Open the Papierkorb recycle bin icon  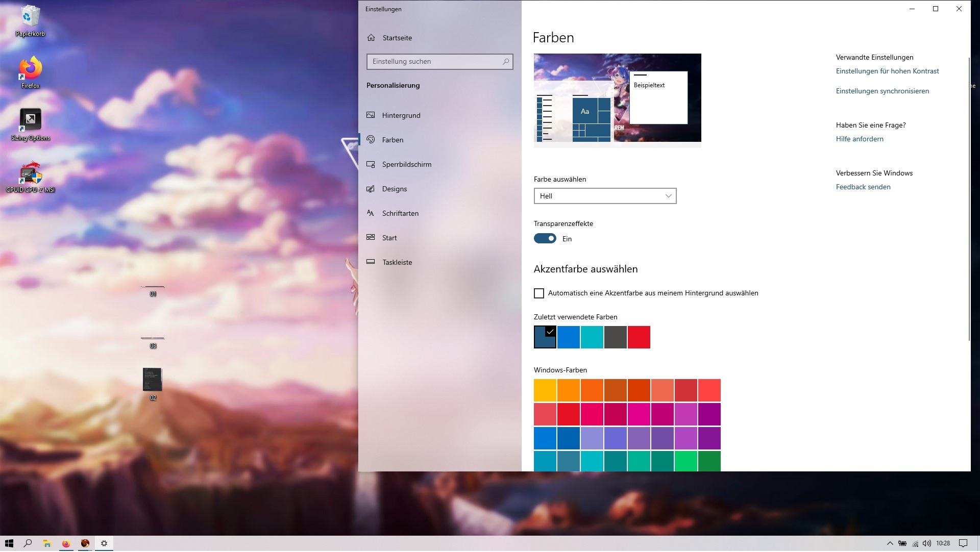pyautogui.click(x=30, y=20)
